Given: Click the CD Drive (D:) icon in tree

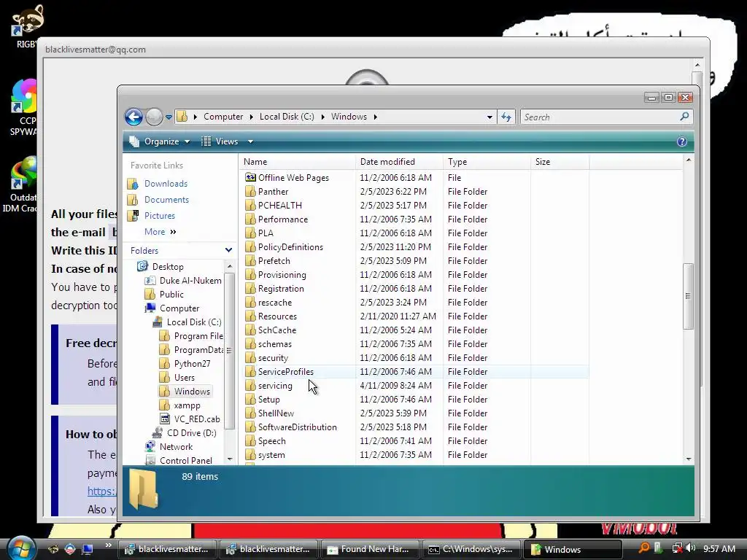Looking at the screenshot, I should (158, 433).
